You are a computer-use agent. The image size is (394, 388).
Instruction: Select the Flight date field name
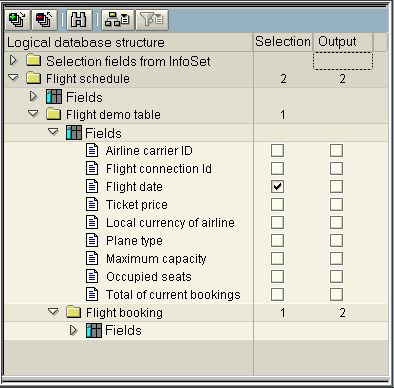pos(134,187)
